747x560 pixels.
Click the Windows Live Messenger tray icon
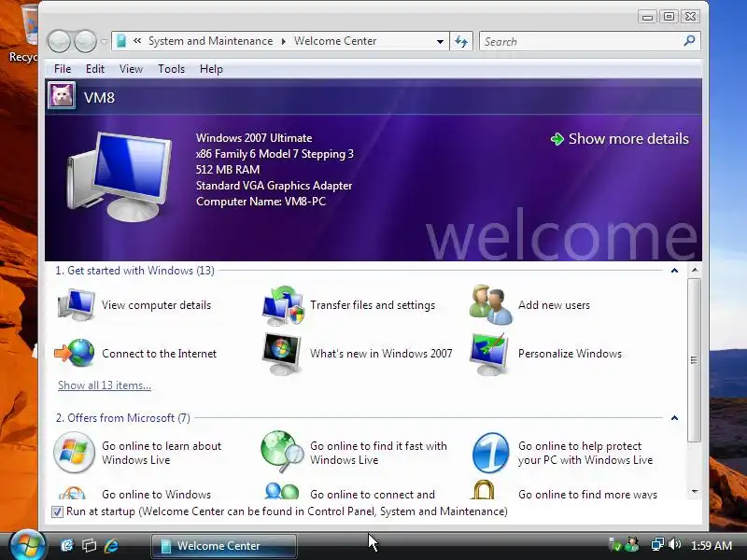pos(632,544)
